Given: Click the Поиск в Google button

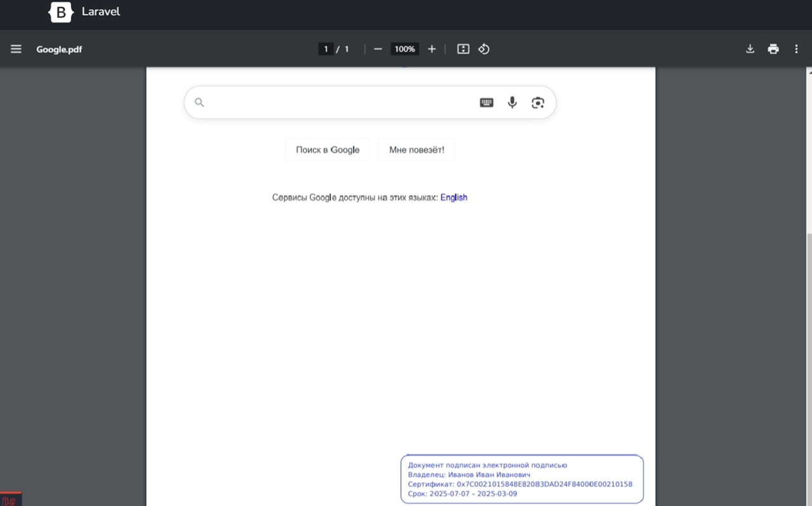Looking at the screenshot, I should coord(327,150).
